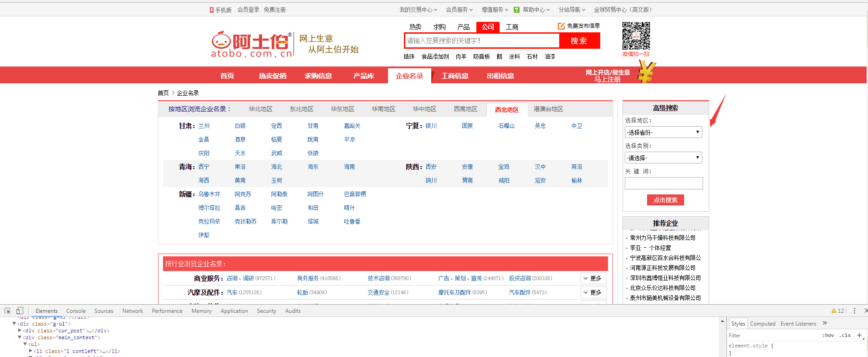The image size is (868, 357).
Task: Open the 西宁 city link under 青海
Action: coord(204,167)
